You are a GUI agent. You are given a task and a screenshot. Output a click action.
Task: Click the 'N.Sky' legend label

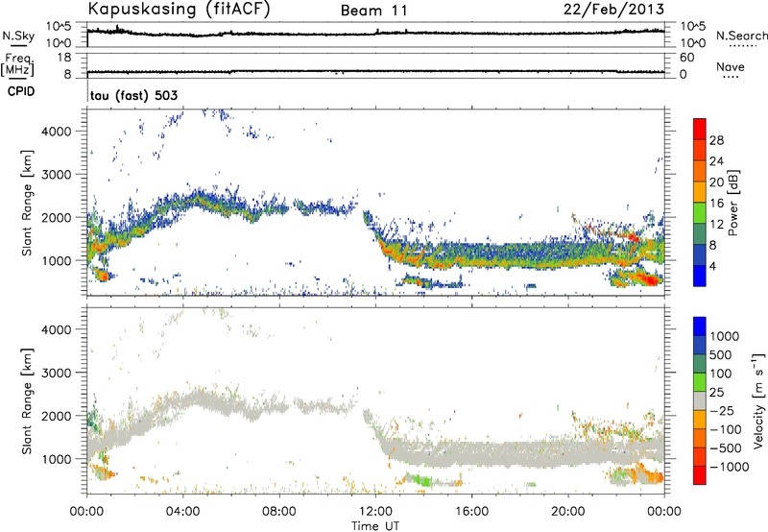[x=18, y=36]
